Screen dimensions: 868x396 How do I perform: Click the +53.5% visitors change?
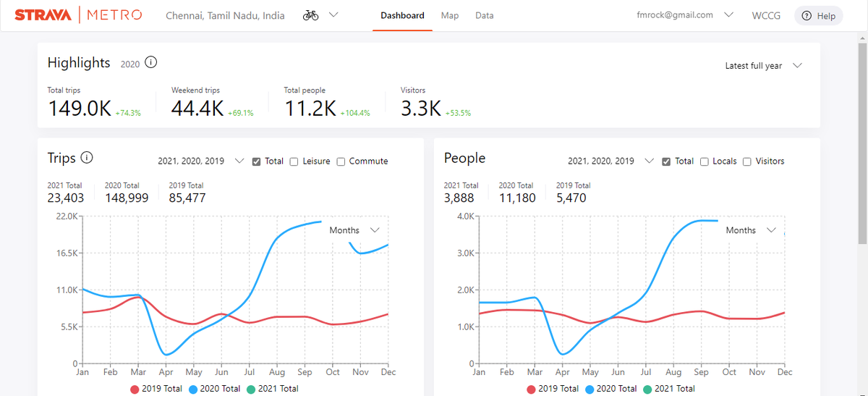tap(459, 114)
